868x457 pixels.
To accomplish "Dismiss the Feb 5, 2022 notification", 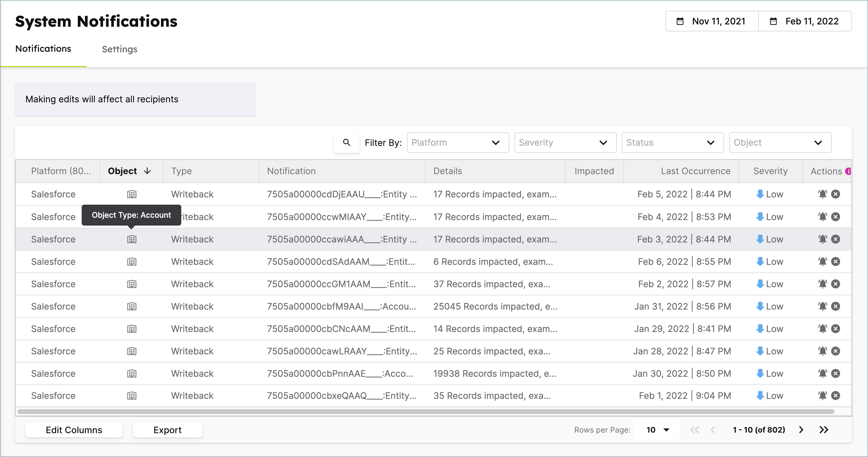I will tap(835, 194).
